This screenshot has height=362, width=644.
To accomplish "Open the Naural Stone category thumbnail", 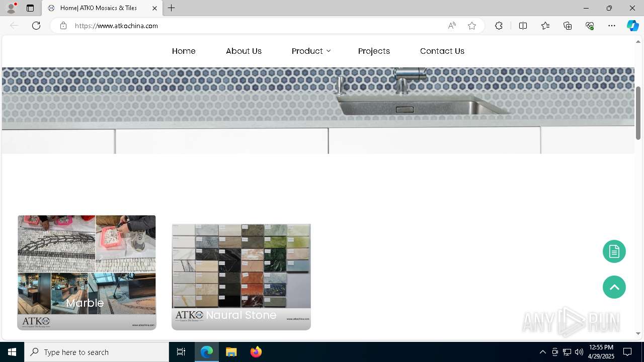I will [241, 277].
